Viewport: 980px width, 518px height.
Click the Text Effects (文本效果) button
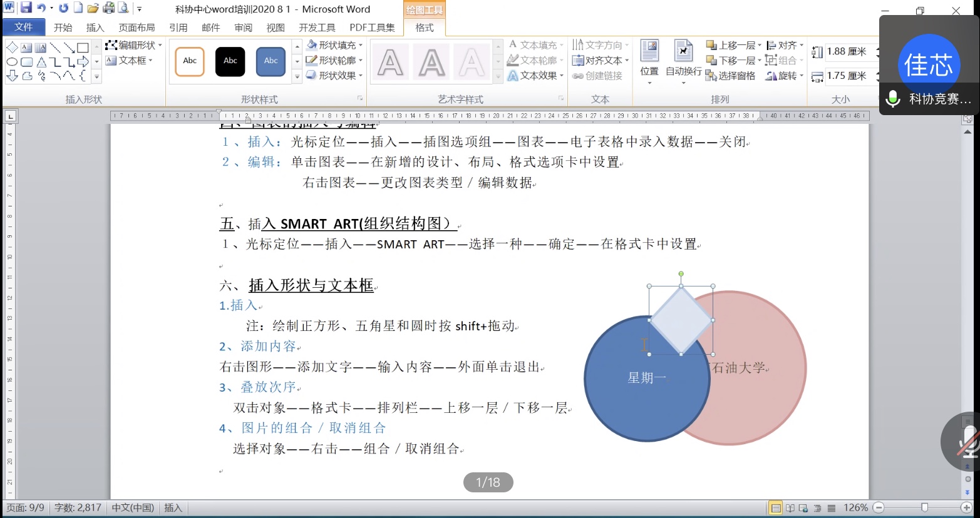pos(535,76)
